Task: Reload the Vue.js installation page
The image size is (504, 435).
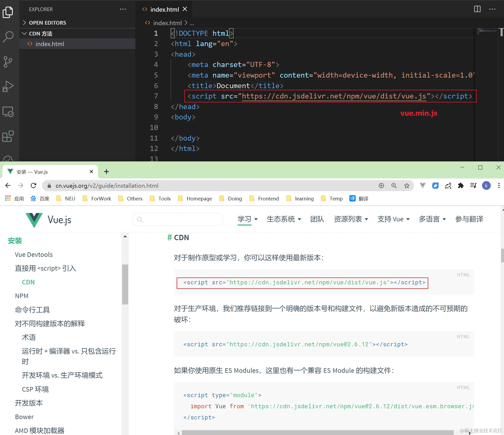Action: click(x=33, y=186)
